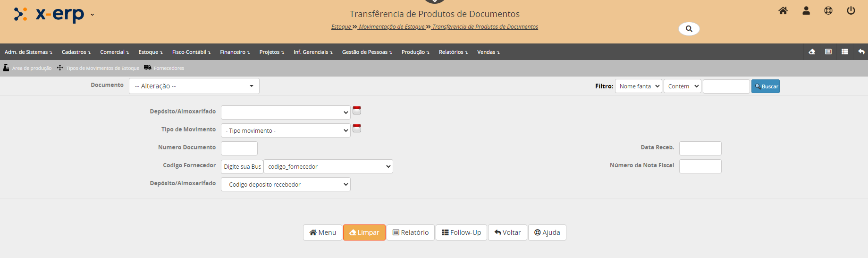Click the red icon beside the first Depósito/Almoxarifado
868x258 pixels.
pos(357,111)
